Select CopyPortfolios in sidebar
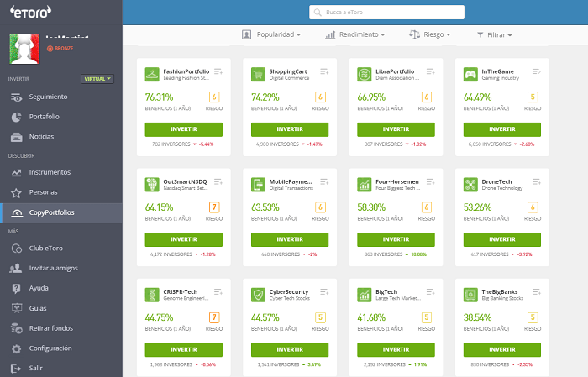Image resolution: width=588 pixels, height=377 pixels. (x=61, y=212)
